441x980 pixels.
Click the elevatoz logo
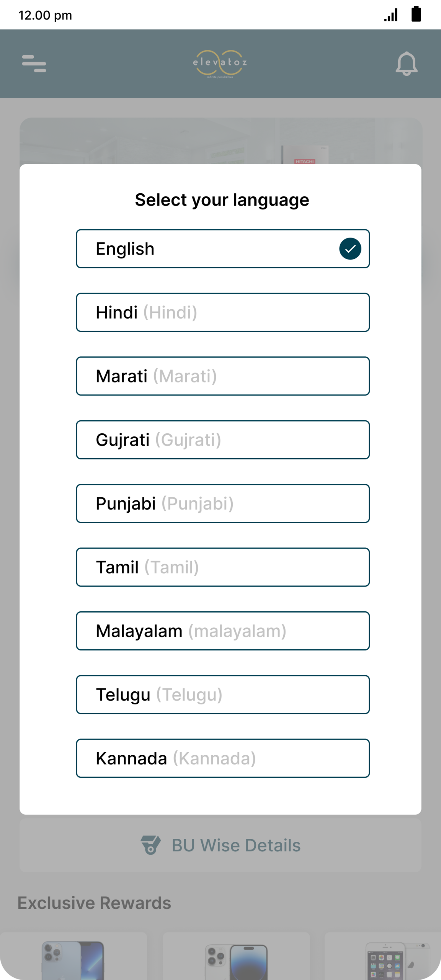click(x=220, y=64)
